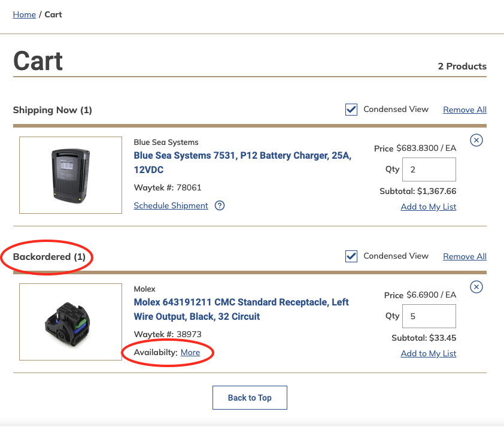Add the battery charger to My List
Viewport: 504px width, 427px height.
point(429,207)
